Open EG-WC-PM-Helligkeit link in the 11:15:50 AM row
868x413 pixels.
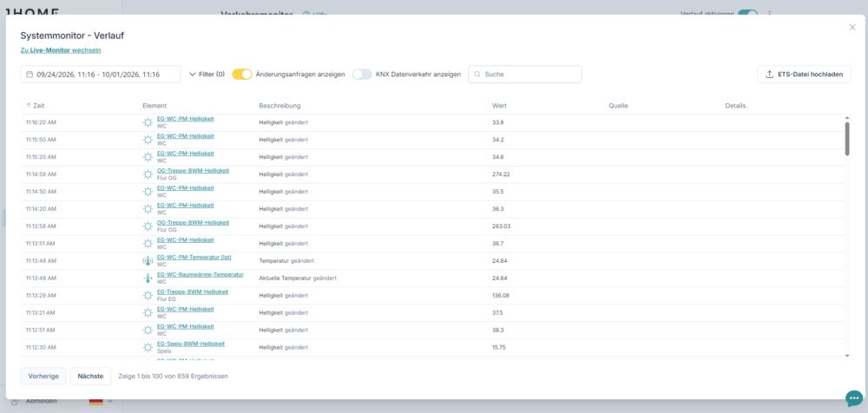[185, 135]
